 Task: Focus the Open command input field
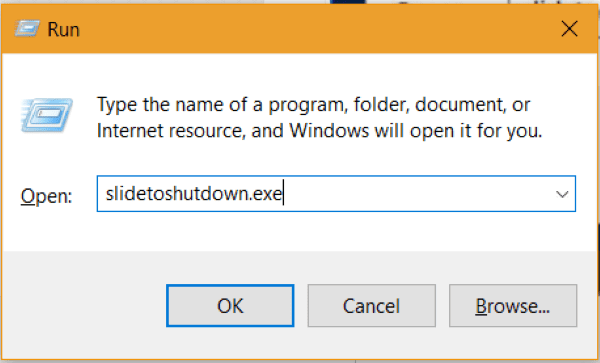click(336, 194)
